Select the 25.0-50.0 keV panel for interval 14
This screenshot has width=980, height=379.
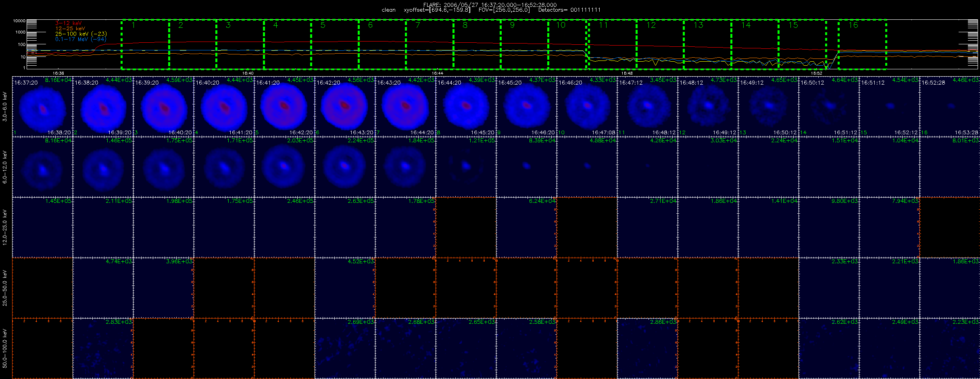(829, 288)
